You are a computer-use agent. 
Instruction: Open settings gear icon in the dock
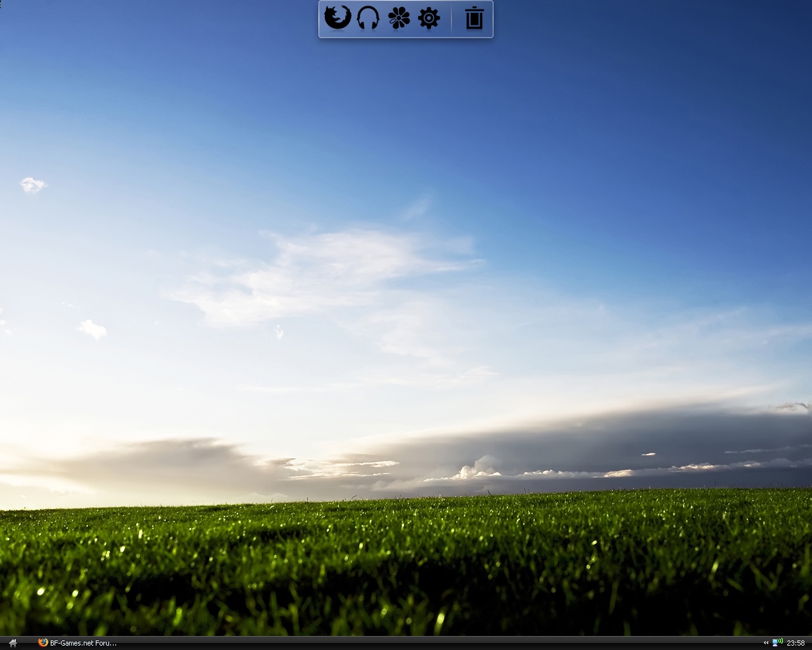pyautogui.click(x=429, y=18)
